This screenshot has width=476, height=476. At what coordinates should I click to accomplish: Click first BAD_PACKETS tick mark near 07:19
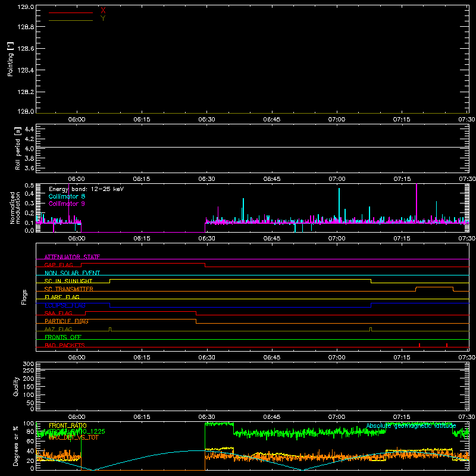[x=419, y=345]
